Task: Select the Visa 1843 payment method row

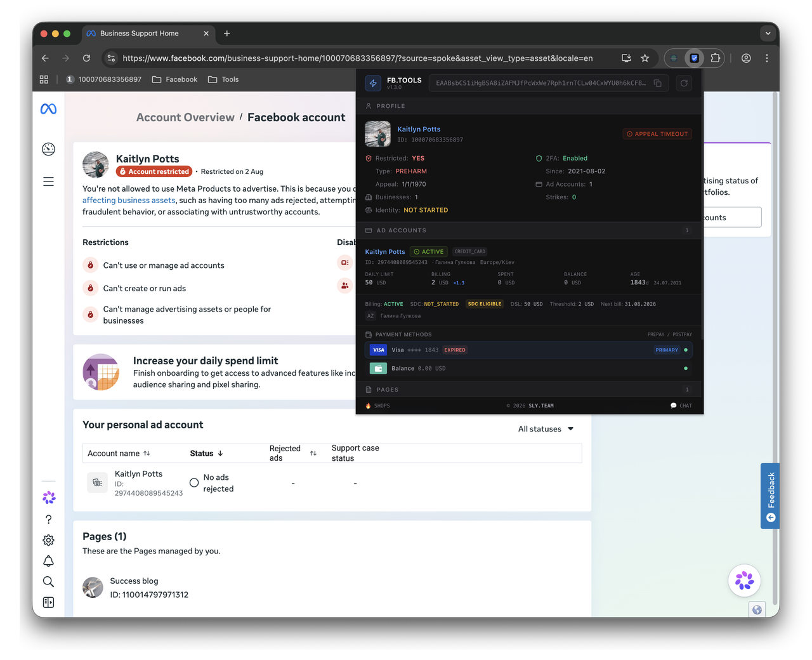Action: pyautogui.click(x=530, y=350)
